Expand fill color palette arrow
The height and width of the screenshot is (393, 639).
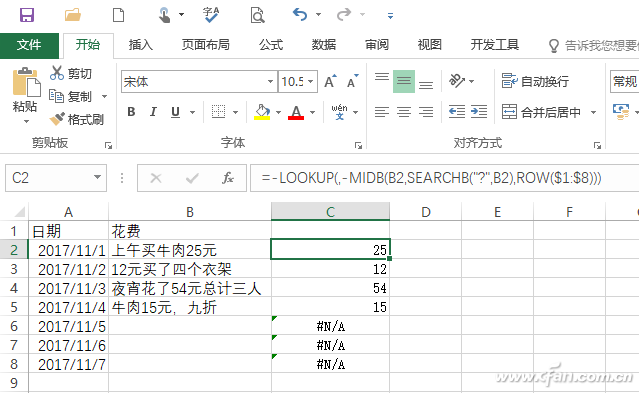coord(278,112)
